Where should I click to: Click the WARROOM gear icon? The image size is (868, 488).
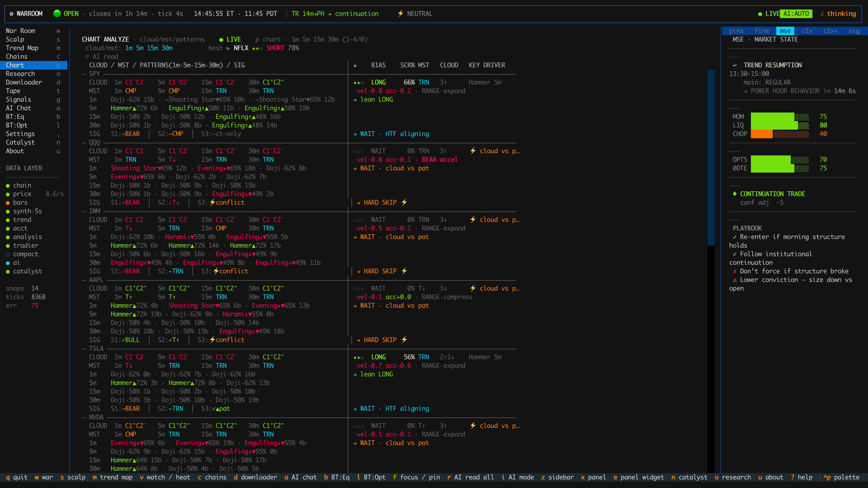tap(12, 14)
